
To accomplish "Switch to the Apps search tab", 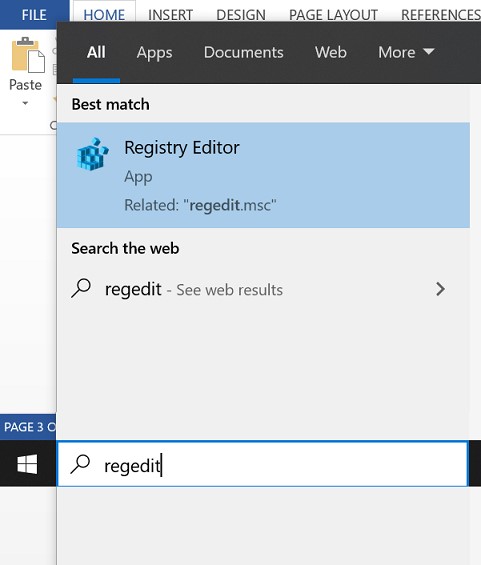I will coord(154,53).
